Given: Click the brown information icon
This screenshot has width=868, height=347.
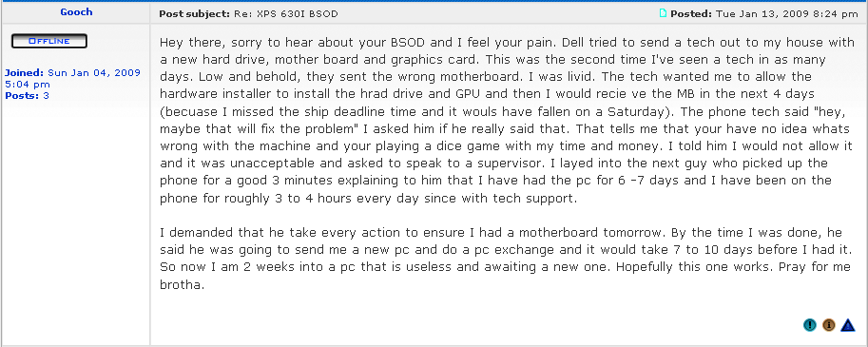Looking at the screenshot, I should point(829,325).
